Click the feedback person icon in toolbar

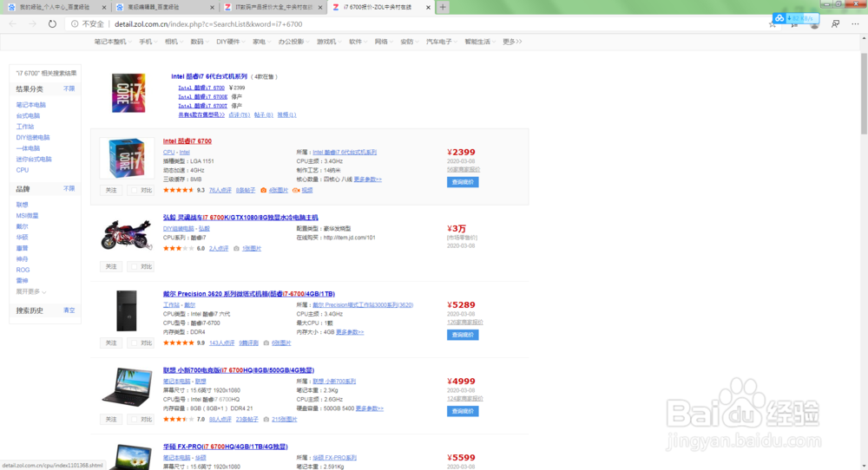[x=835, y=23]
